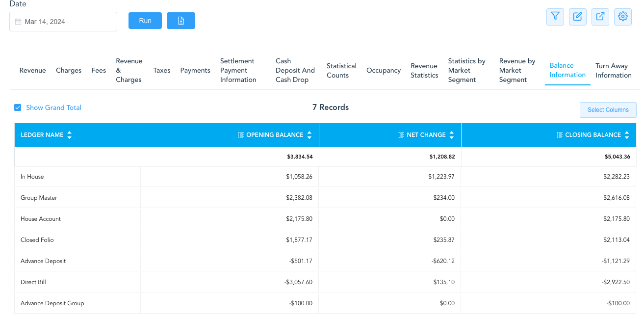
Task: Sort by Ledger Name arrows
Action: 69,135
